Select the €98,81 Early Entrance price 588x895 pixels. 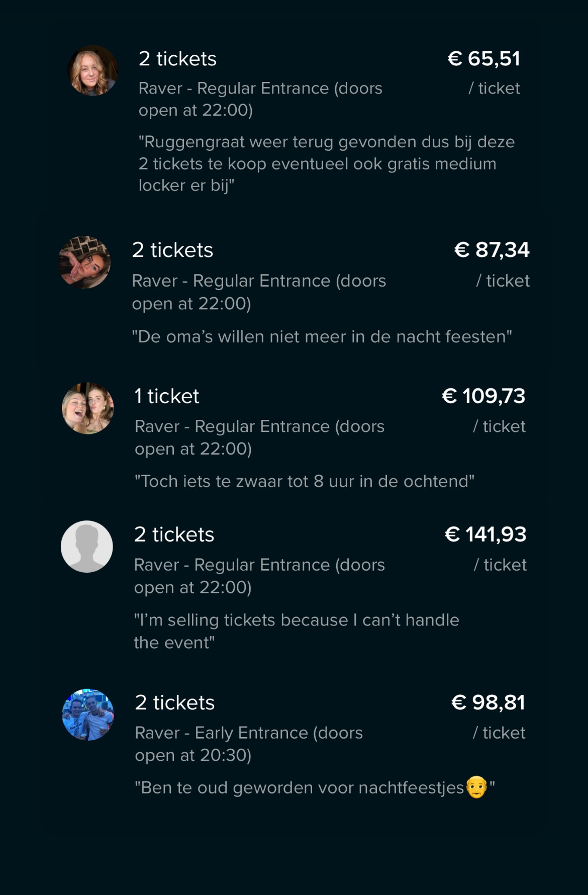point(488,702)
